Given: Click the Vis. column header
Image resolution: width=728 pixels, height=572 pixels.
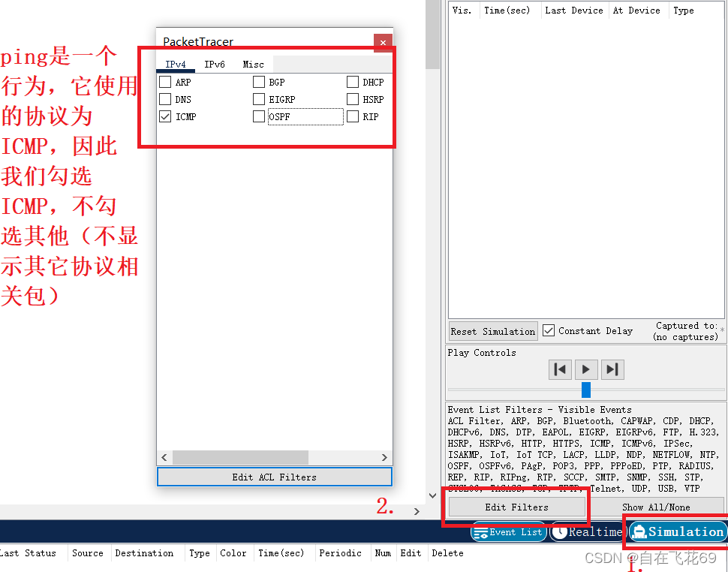Looking at the screenshot, I should [465, 11].
